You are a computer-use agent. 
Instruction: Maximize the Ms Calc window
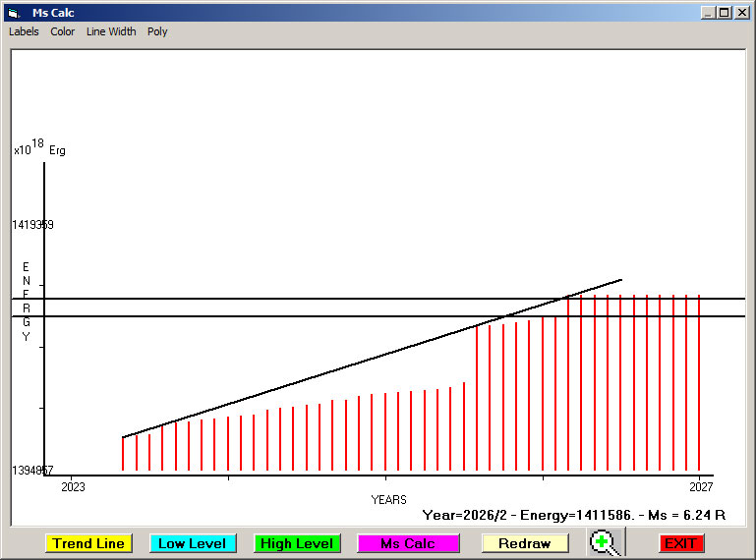(x=724, y=13)
